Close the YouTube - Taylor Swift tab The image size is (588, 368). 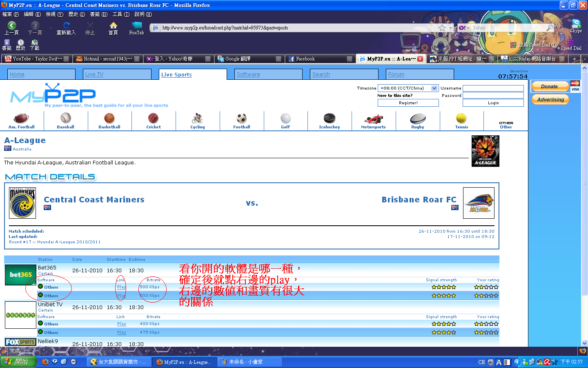[x=66, y=59]
